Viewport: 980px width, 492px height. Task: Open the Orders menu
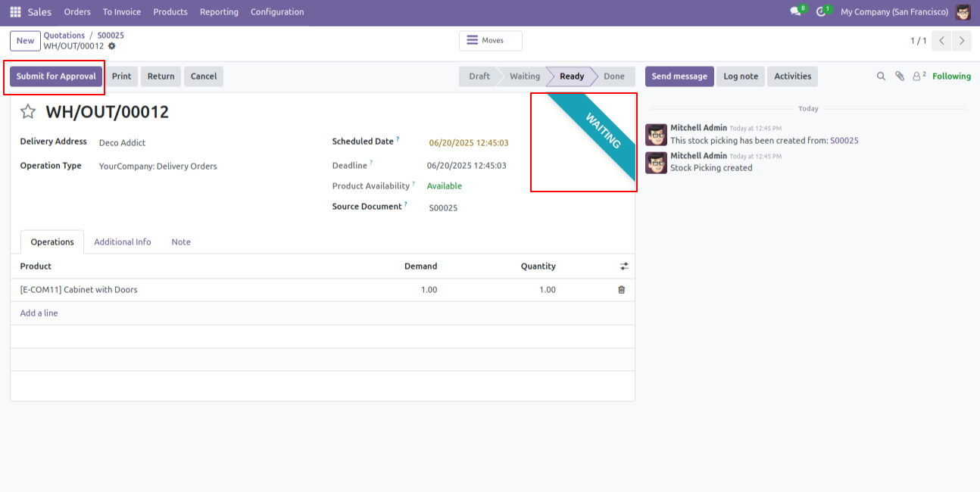[x=77, y=12]
